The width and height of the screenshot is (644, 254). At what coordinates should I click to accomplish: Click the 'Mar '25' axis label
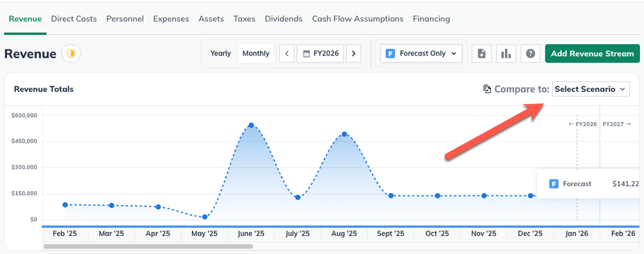point(111,234)
